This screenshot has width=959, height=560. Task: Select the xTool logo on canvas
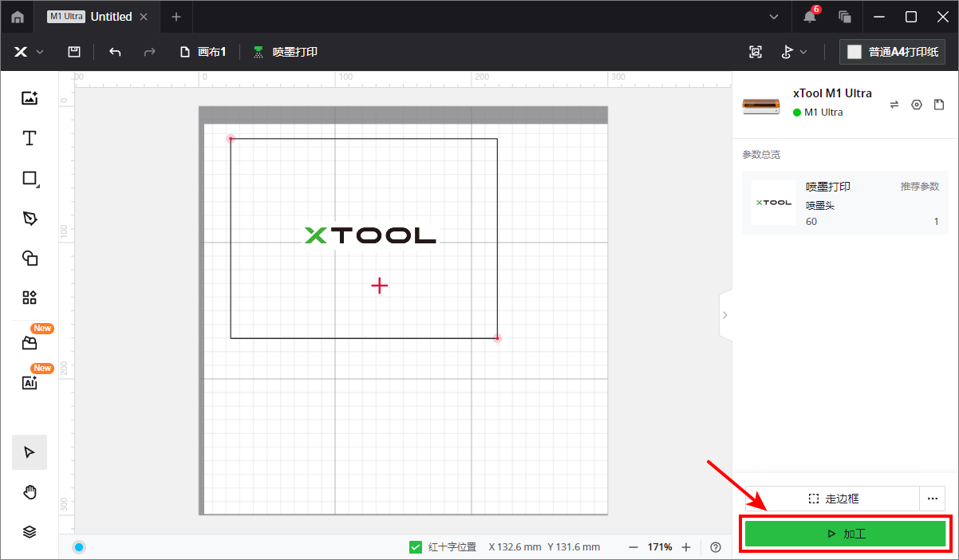(370, 235)
